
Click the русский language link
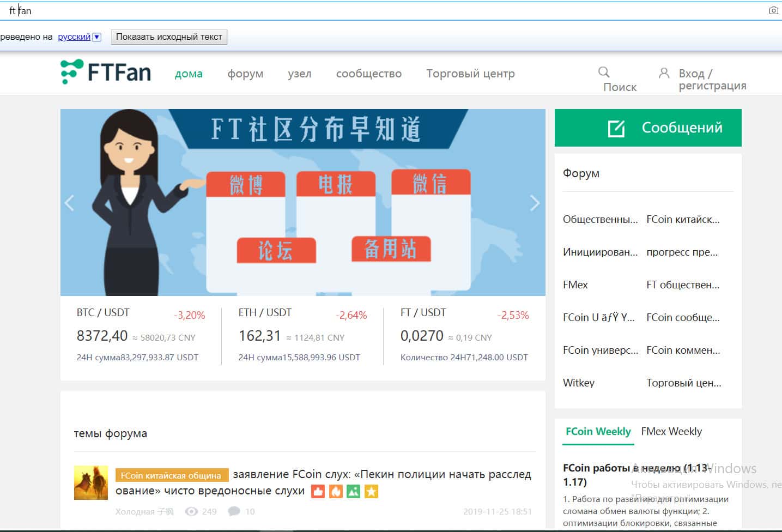(74, 37)
